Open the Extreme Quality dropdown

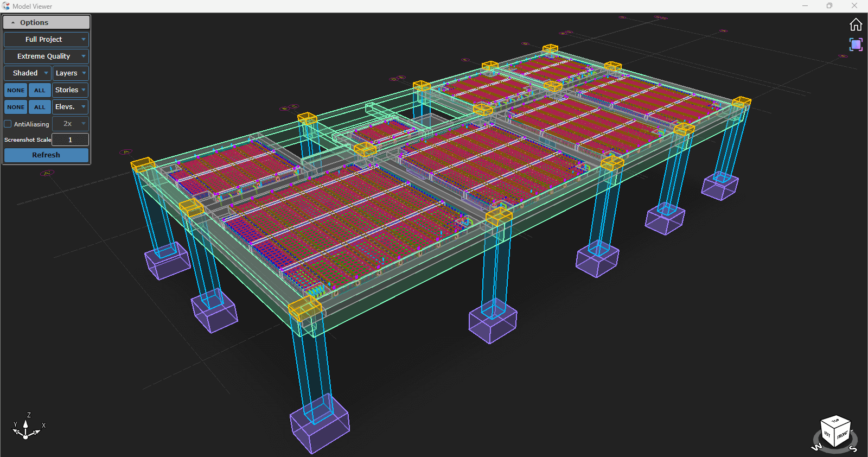[46, 56]
